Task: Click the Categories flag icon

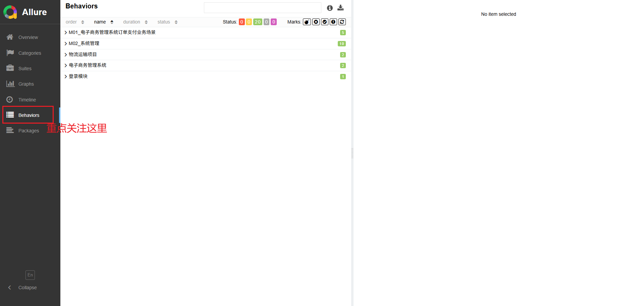Action: pyautogui.click(x=10, y=53)
